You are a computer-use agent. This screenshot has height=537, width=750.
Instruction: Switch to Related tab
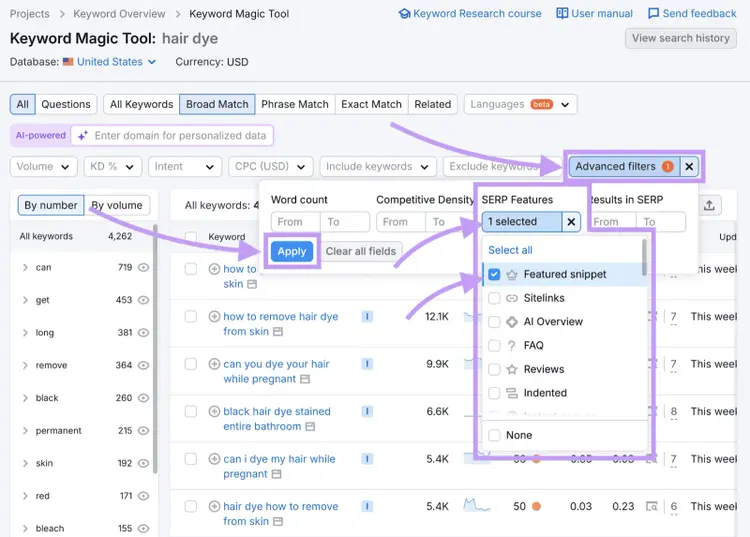tap(432, 104)
